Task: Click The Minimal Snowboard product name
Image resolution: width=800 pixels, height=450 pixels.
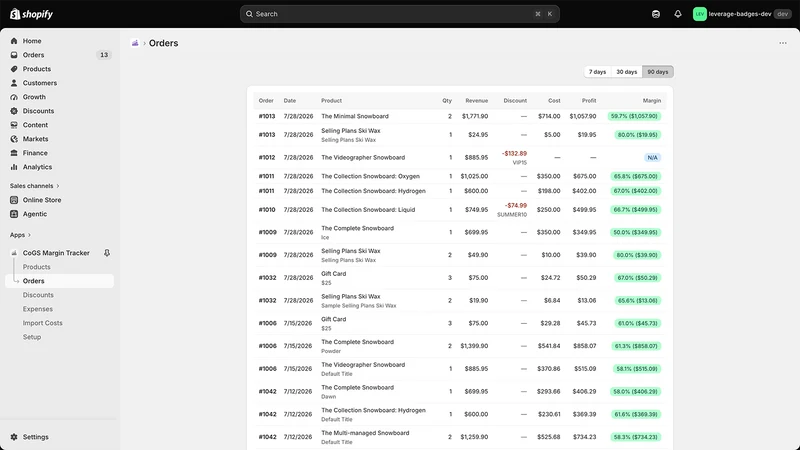Action: (x=355, y=116)
